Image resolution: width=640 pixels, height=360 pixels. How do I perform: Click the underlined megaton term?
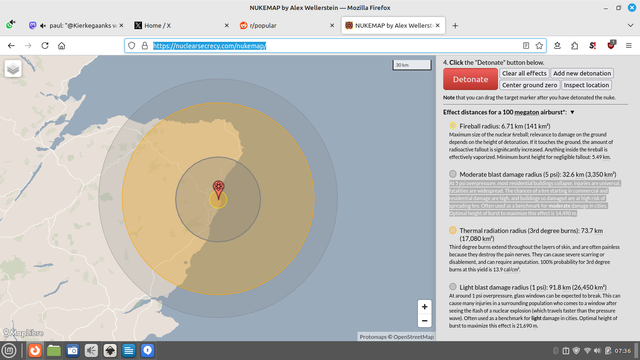527,112
